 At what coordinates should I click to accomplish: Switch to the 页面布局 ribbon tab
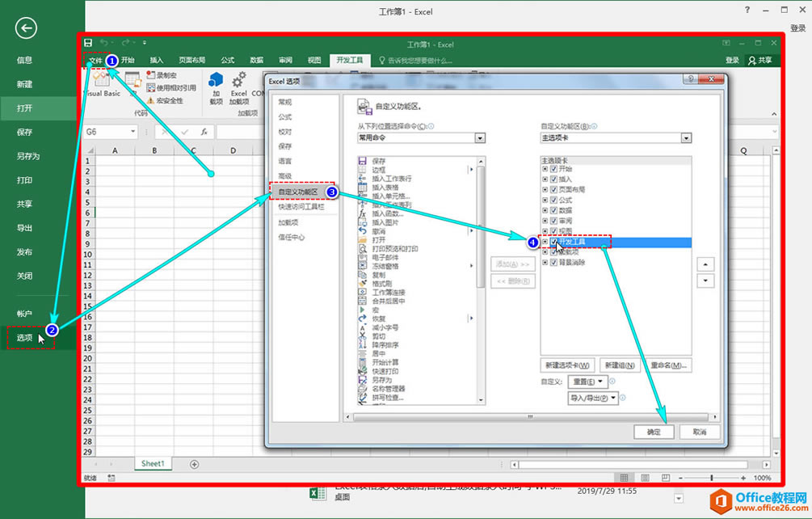tap(192, 60)
